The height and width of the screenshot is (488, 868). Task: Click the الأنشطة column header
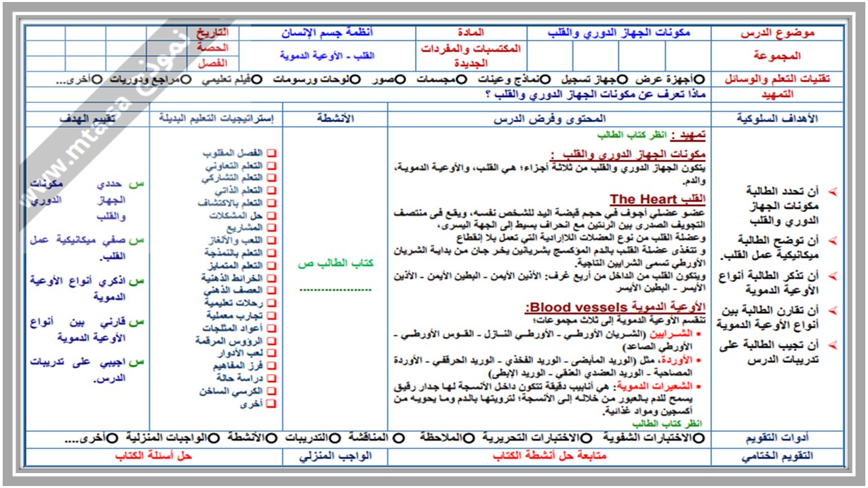[x=336, y=118]
